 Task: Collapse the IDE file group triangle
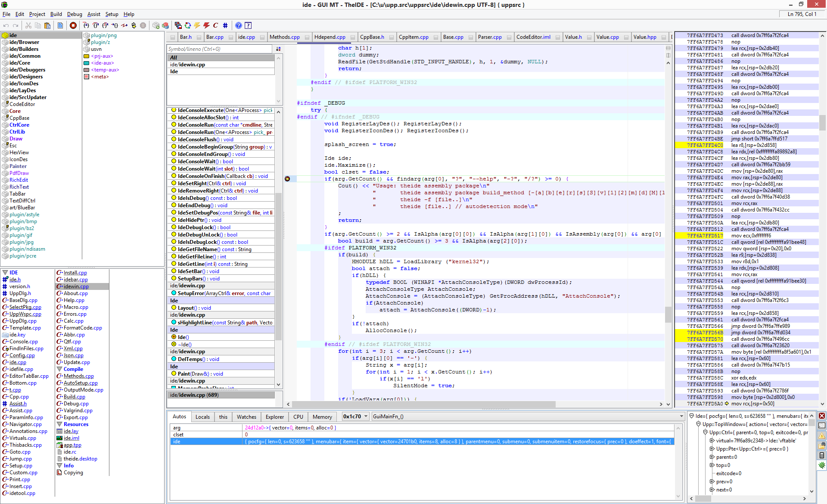click(5, 273)
